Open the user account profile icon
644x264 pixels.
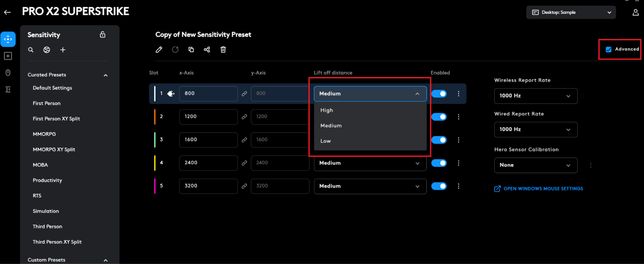tap(635, 12)
